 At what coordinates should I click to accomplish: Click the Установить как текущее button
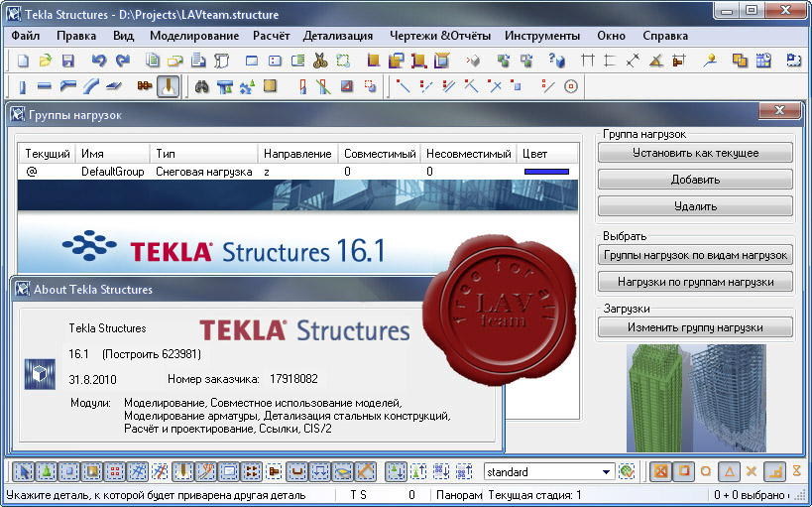click(x=695, y=153)
